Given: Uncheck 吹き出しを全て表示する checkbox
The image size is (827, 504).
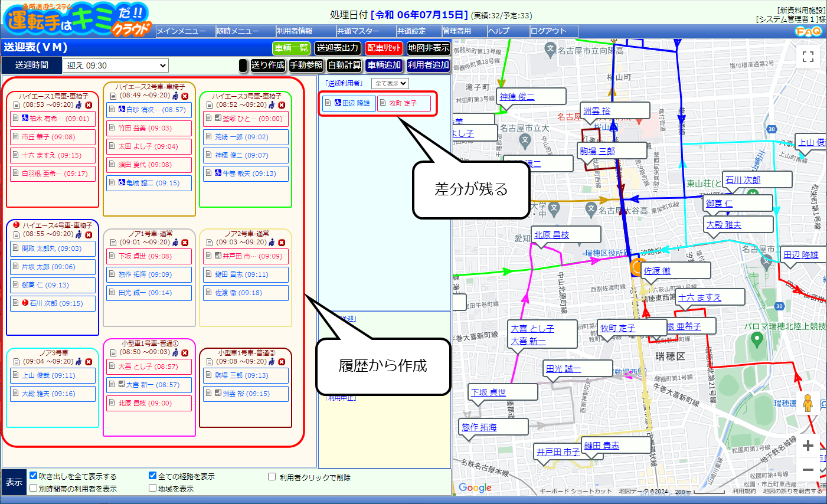Looking at the screenshot, I should 34,476.
